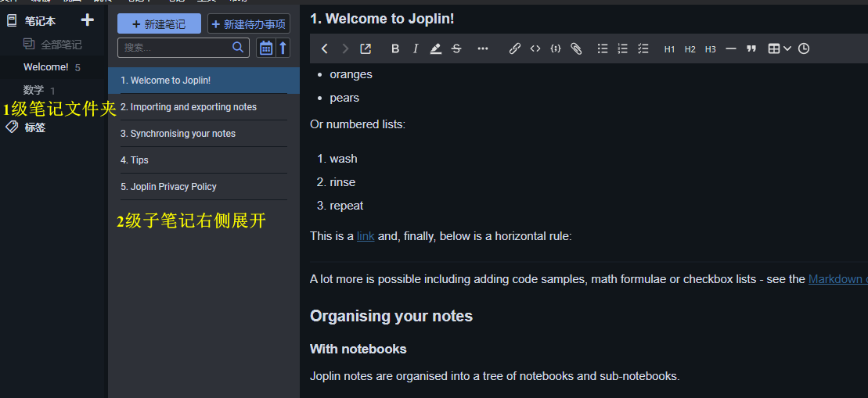This screenshot has width=868, height=398.
Task: Click the forward arrow in editor toolbar
Action: click(345, 48)
